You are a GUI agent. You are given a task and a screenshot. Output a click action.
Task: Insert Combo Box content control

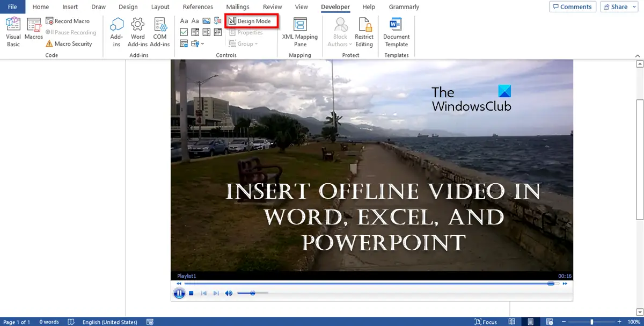coord(195,32)
